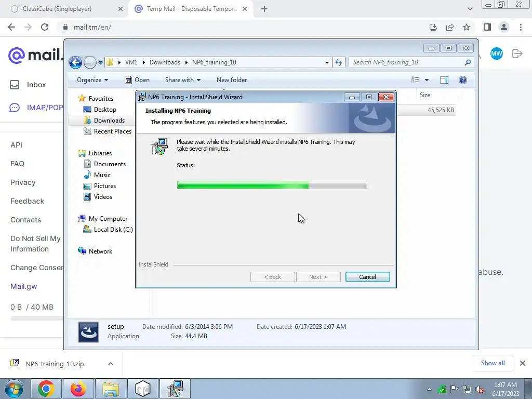
Task: Click the mail.tm logout icon
Action: click(517, 54)
